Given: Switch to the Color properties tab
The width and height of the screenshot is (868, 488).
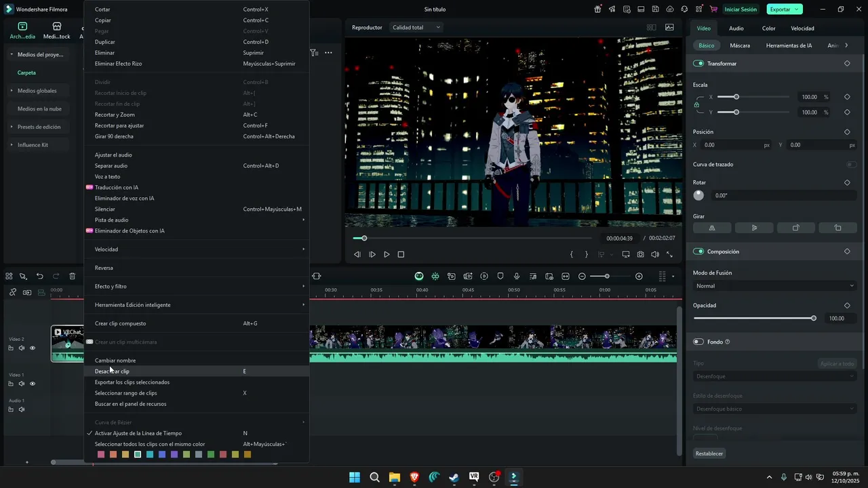Looking at the screenshot, I should (x=768, y=28).
